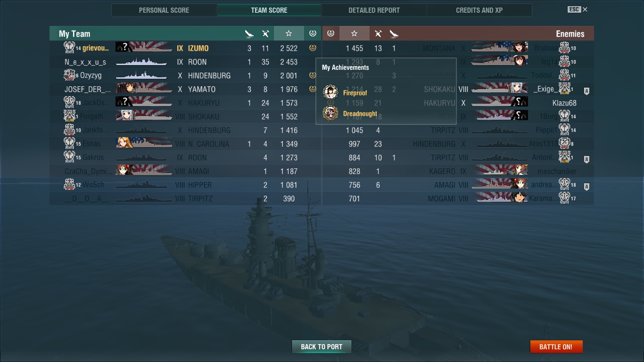Sort My Team by achievements medal icon
This screenshot has height=362, width=644.
pyautogui.click(x=312, y=33)
